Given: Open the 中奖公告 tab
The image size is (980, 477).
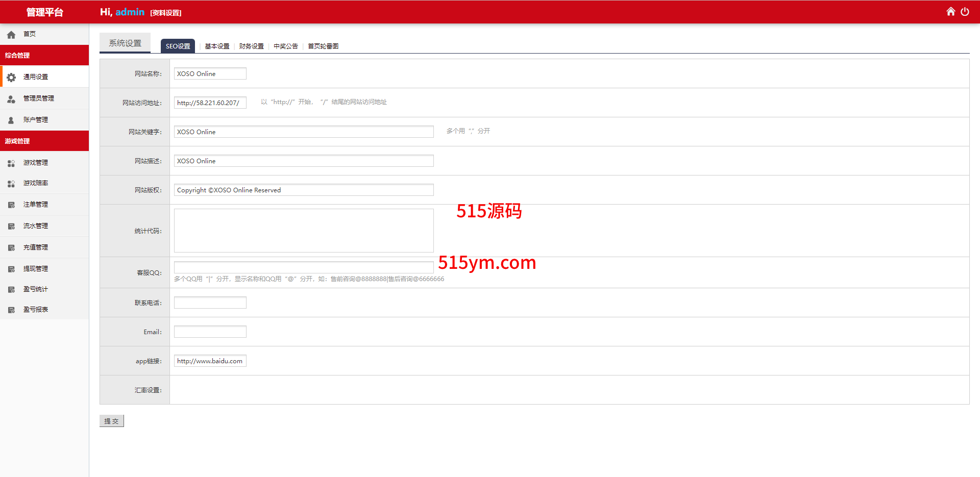Looking at the screenshot, I should tap(285, 46).
